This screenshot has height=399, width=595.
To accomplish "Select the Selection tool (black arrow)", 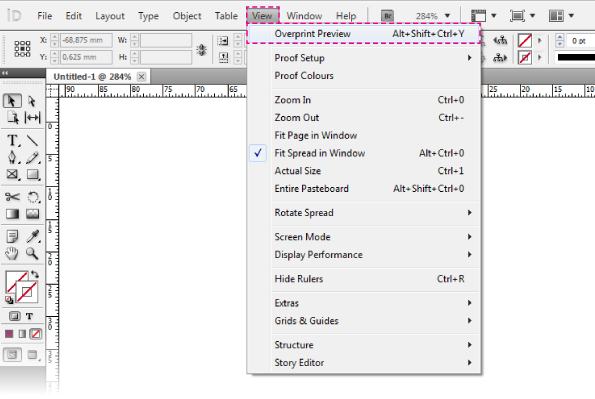I will (x=12, y=101).
